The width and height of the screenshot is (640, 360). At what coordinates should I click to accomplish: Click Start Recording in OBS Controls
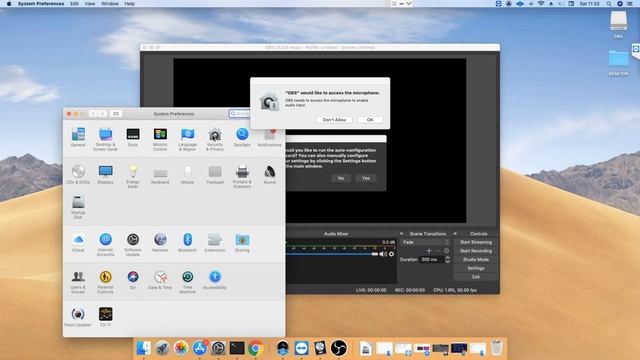(x=476, y=251)
